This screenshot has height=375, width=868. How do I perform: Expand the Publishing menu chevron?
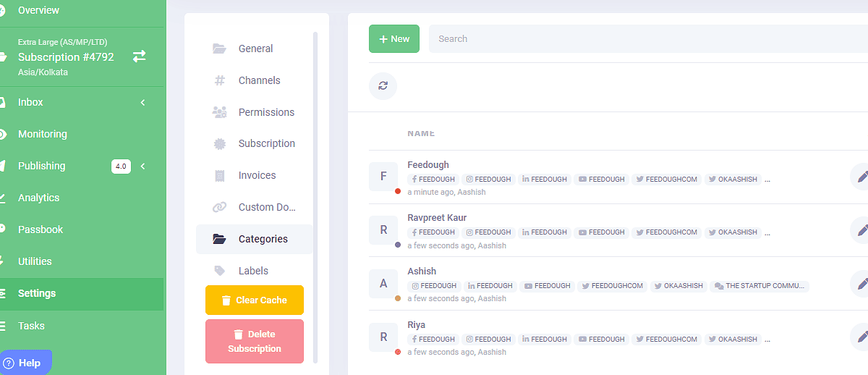142,167
